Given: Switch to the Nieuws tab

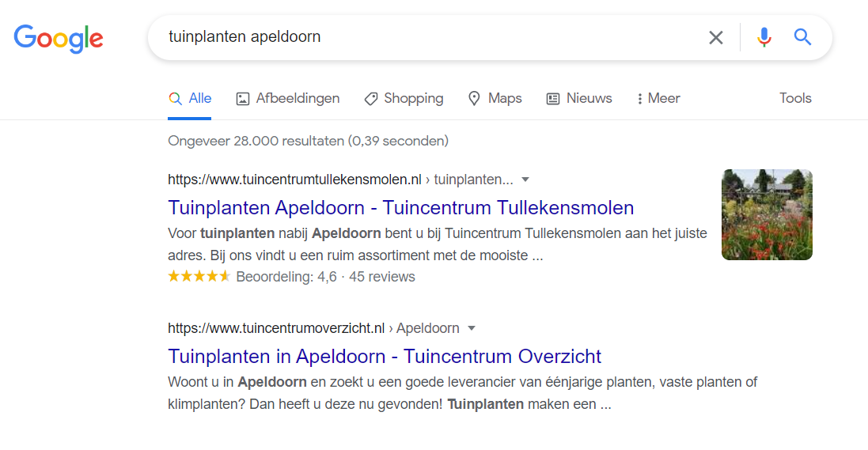Looking at the screenshot, I should point(579,98).
